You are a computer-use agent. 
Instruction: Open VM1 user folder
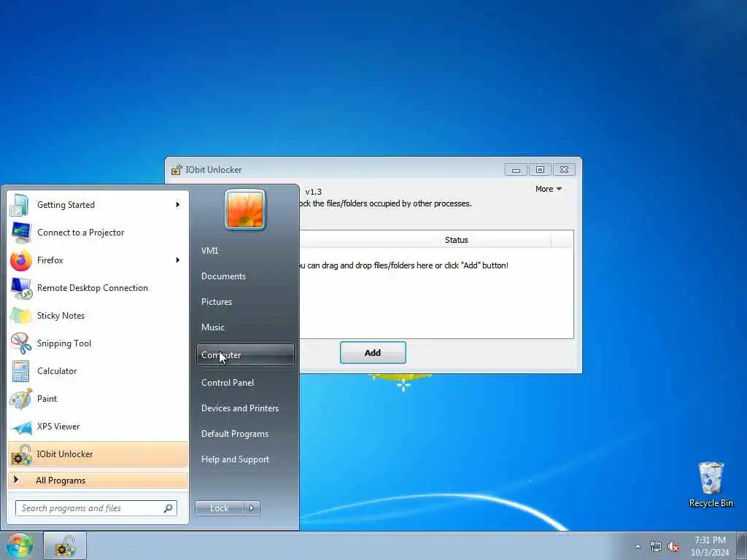(209, 251)
